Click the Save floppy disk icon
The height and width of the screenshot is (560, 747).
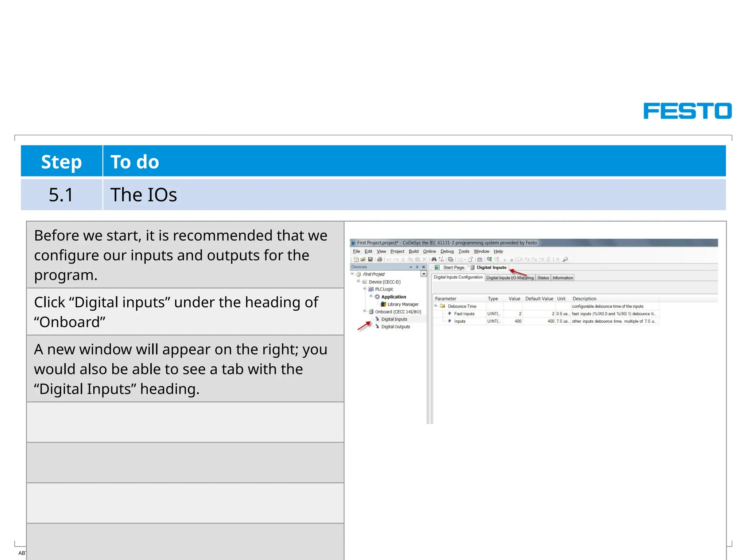click(x=370, y=259)
